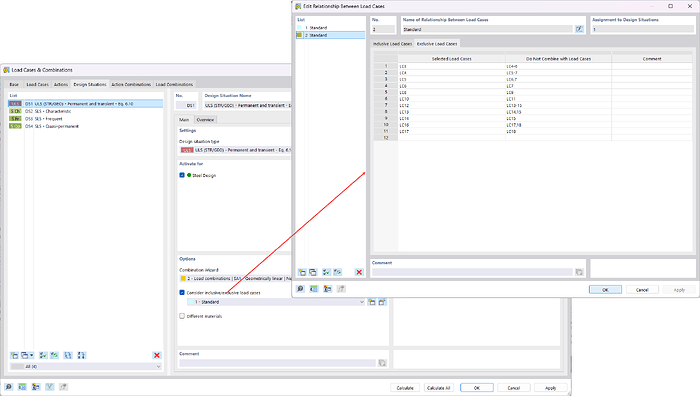Viewport: 700px width, 396px height.
Task: Open the Combination Wizard selection dropdown
Action: coord(235,278)
